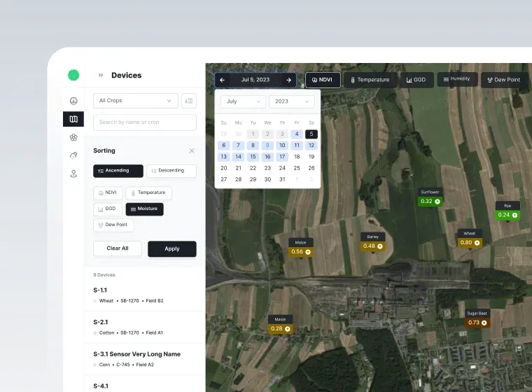
Task: Click the Sunflower map marker label
Action: 430,192
